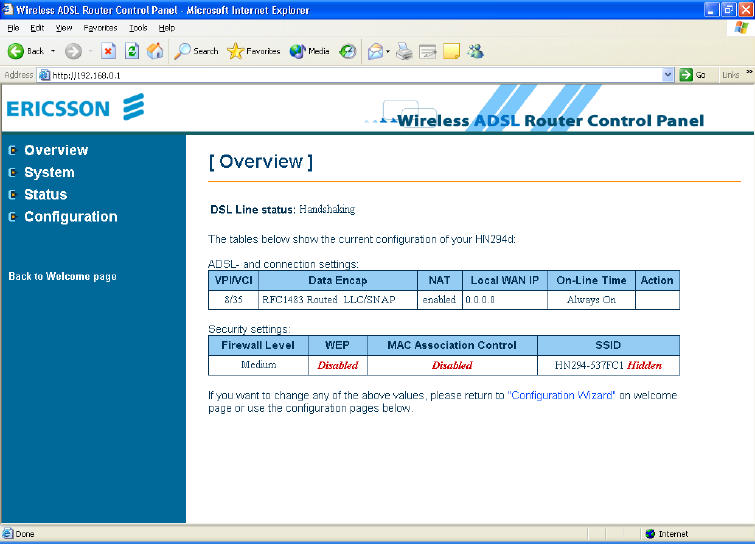Click the Forward arrow button
The width and height of the screenshot is (755, 544).
pyautogui.click(x=73, y=51)
